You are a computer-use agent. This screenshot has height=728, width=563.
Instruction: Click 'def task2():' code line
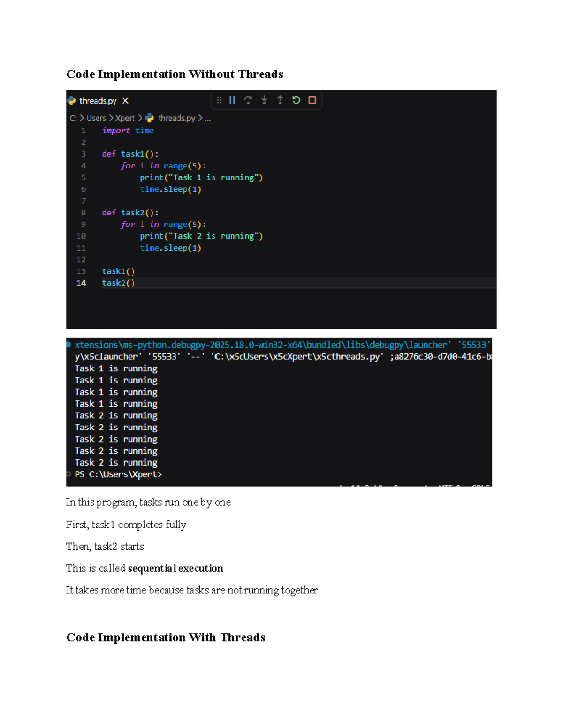[x=130, y=213]
